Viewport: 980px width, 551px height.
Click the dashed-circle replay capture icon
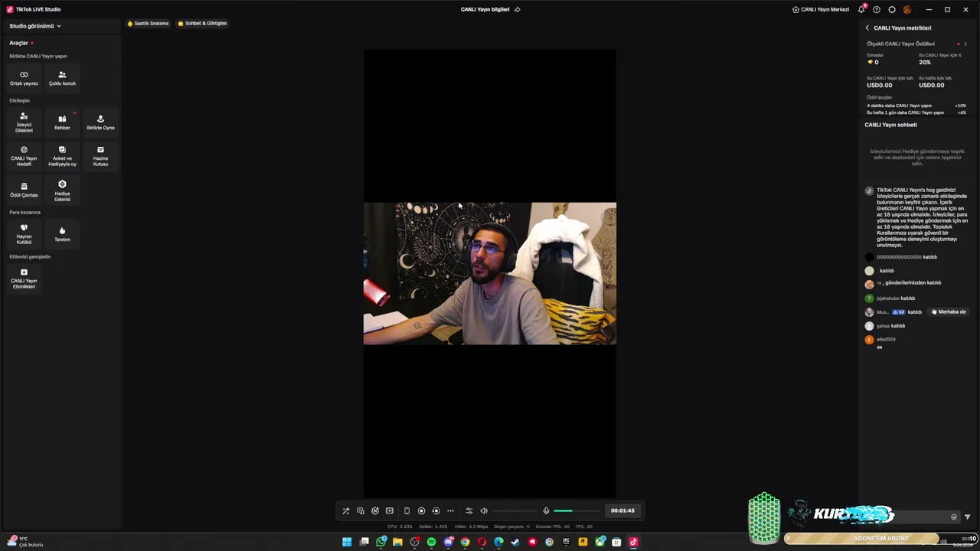pyautogui.click(x=436, y=510)
